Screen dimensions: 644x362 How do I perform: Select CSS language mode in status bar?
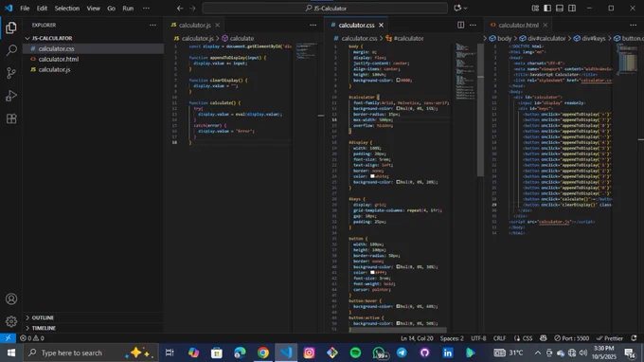[528, 338]
